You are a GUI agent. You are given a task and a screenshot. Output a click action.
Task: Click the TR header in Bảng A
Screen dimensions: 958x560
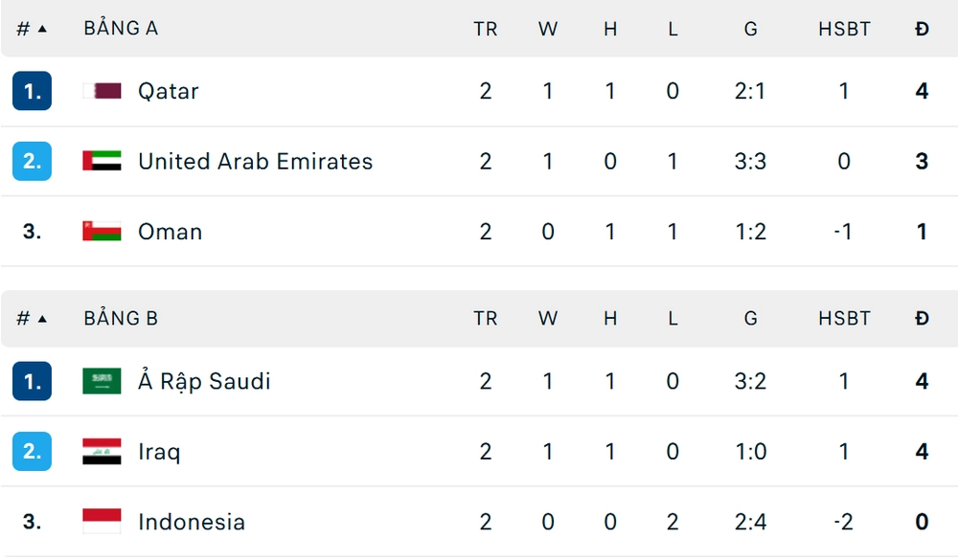(486, 29)
